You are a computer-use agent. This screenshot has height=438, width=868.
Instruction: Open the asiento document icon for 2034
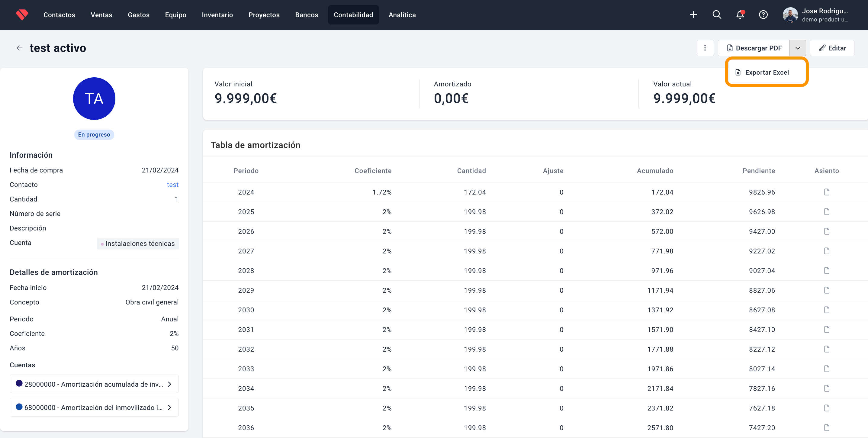(827, 388)
